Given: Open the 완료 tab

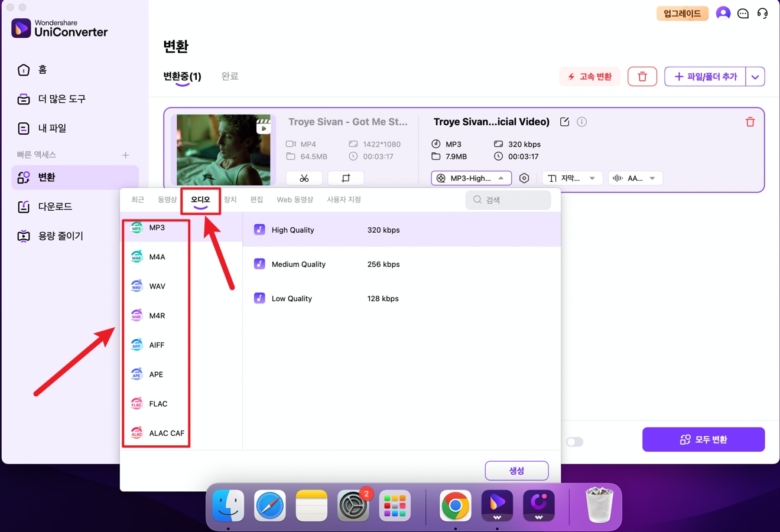Looking at the screenshot, I should (x=230, y=76).
